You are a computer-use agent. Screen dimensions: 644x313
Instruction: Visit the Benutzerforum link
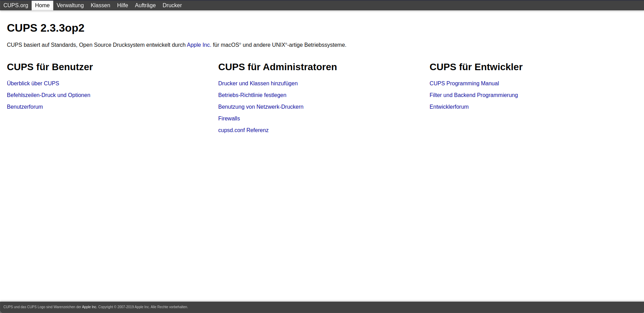[25, 107]
